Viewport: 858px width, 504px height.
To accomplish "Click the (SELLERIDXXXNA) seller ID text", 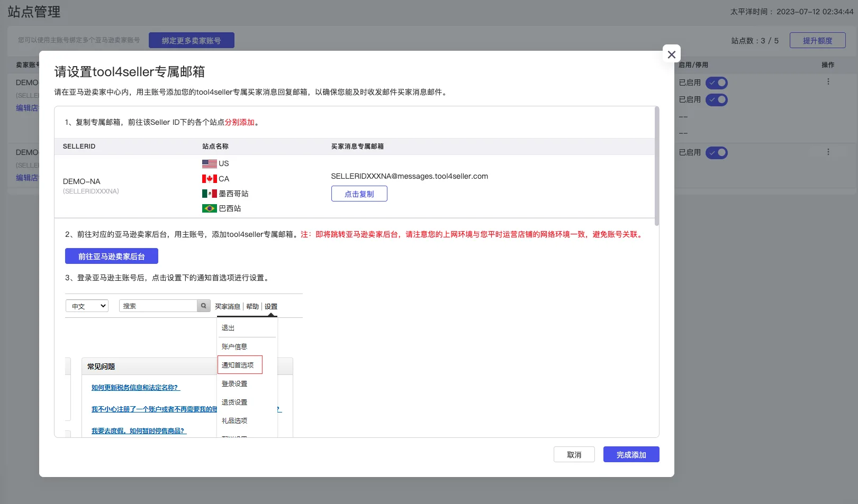I will (91, 191).
